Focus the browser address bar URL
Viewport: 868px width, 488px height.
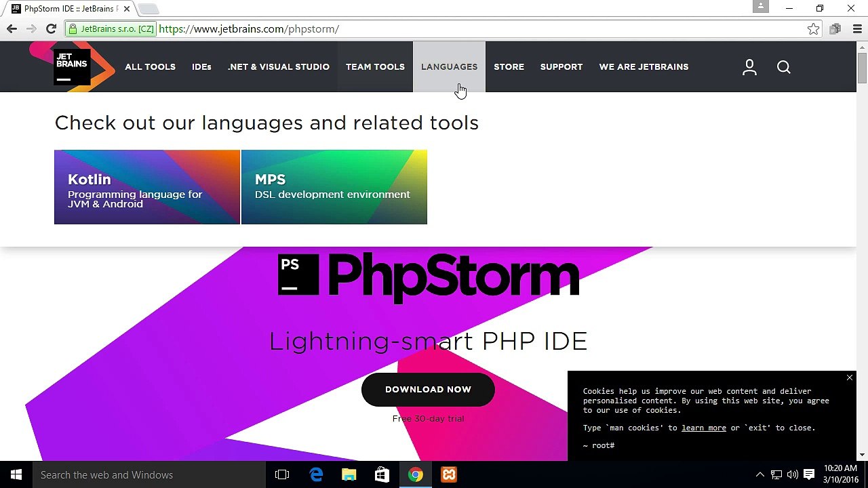(249, 29)
